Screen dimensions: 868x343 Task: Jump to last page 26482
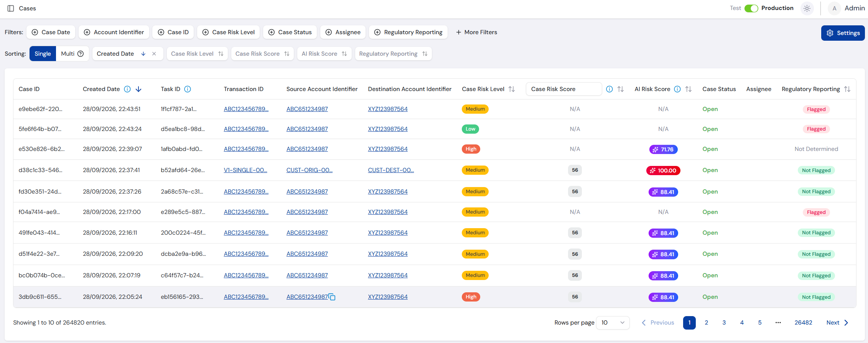(x=804, y=323)
